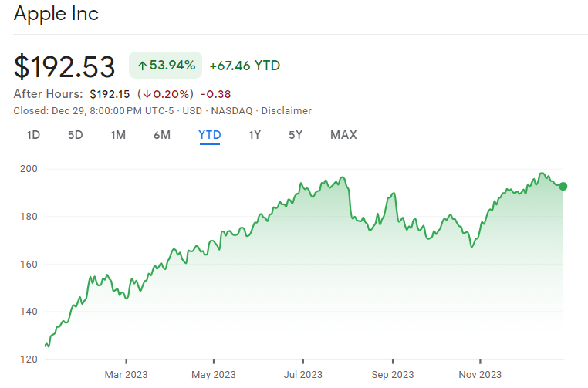The image size is (588, 388).
Task: Click the 180 y-axis label
Action: click(x=29, y=216)
